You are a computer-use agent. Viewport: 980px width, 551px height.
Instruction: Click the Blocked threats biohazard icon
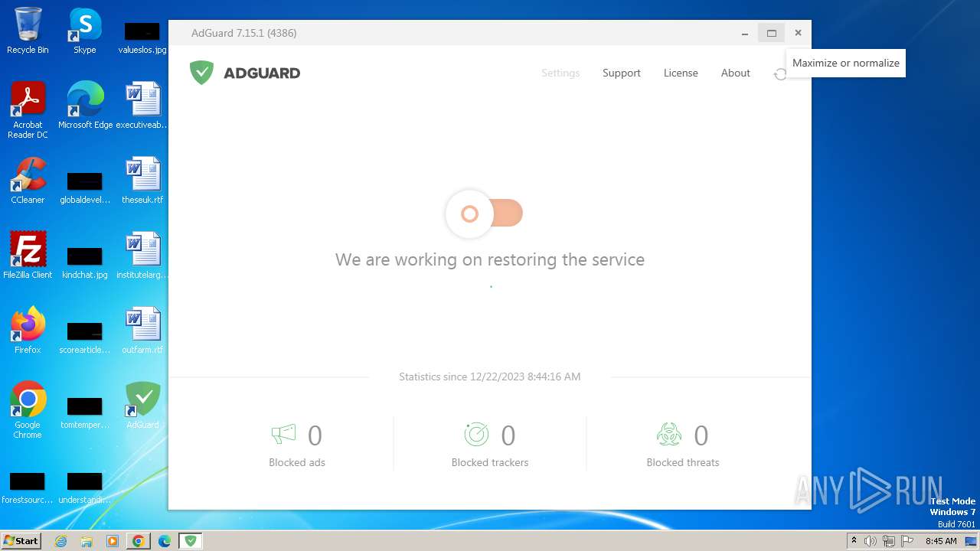click(x=669, y=435)
